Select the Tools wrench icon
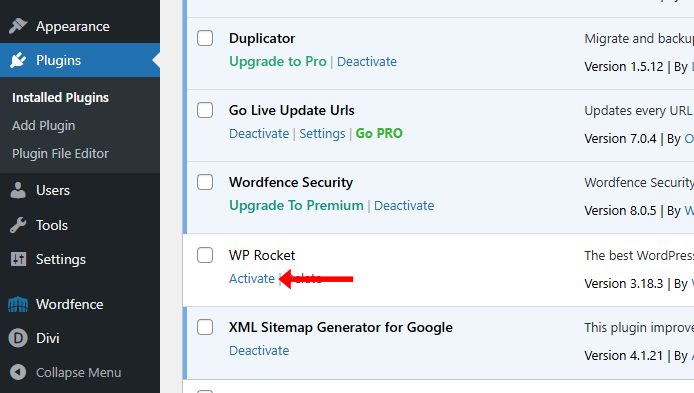The height and width of the screenshot is (393, 694). pyautogui.click(x=18, y=225)
